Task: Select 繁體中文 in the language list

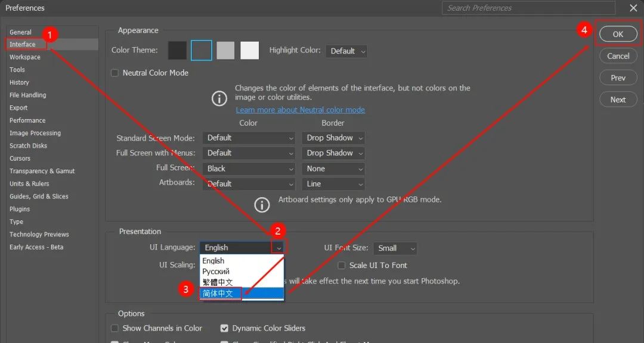Action: [242, 282]
